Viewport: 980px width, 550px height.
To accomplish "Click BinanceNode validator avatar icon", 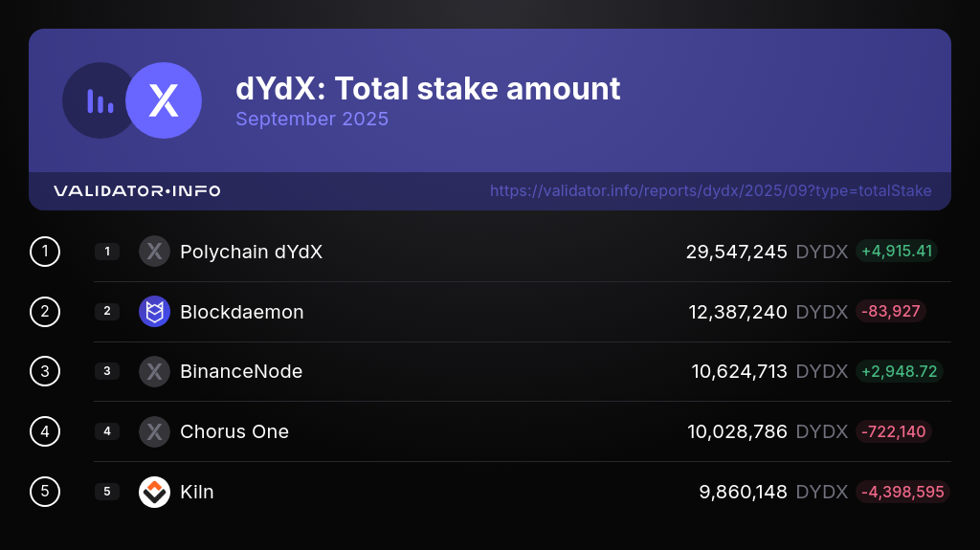I will pos(154,371).
